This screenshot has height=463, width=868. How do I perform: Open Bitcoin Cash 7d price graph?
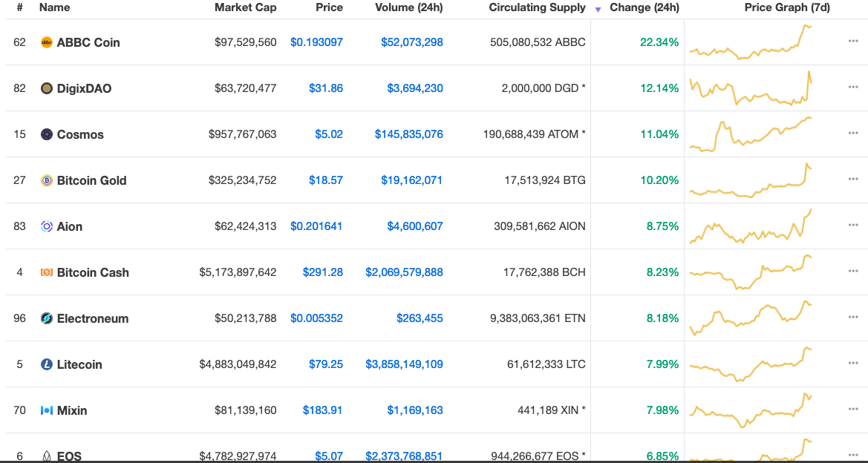(x=751, y=272)
